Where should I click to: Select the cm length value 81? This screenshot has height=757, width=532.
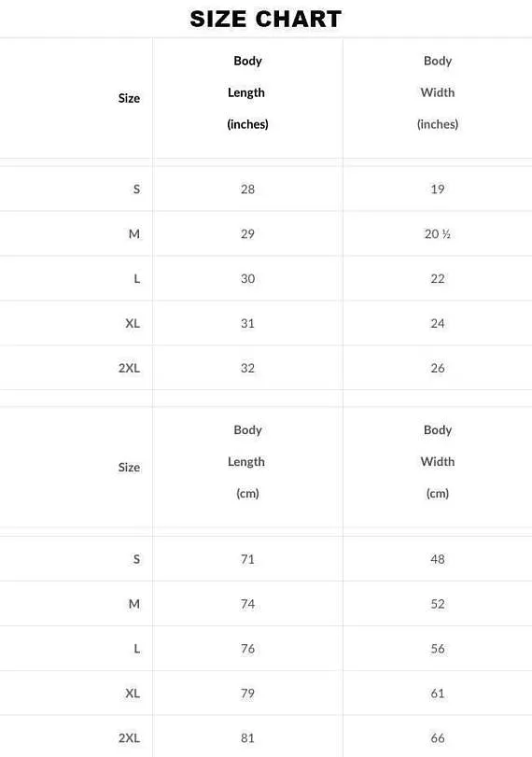click(x=247, y=738)
